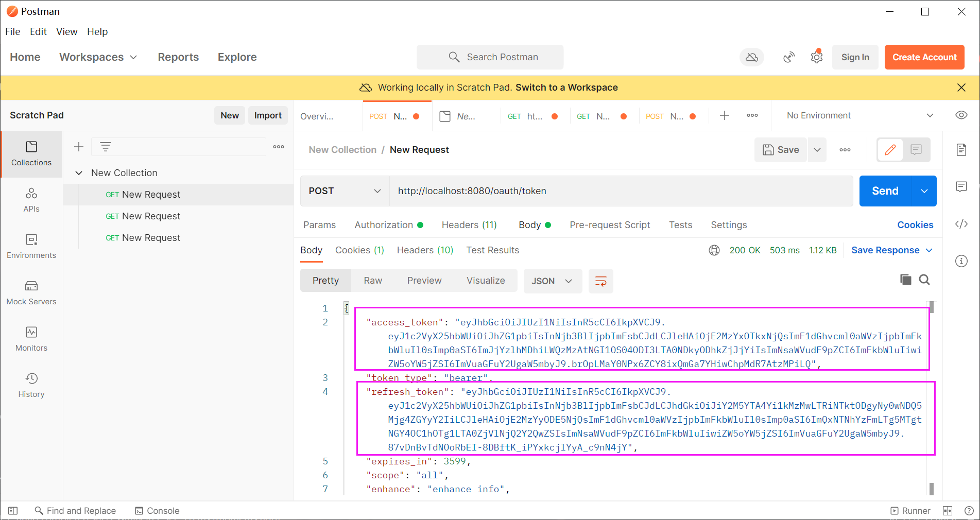The height and width of the screenshot is (520, 980).
Task: Click the filter icon in the collections search
Action: (x=106, y=147)
